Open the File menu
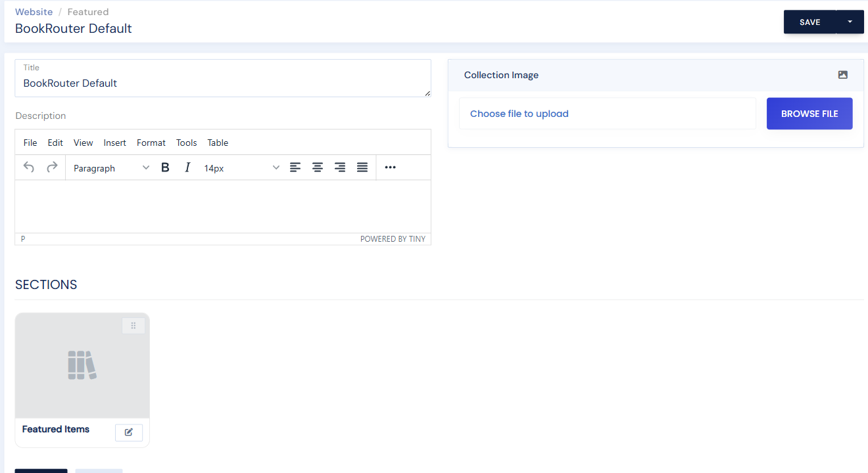Image resolution: width=868 pixels, height=473 pixels. (30, 143)
